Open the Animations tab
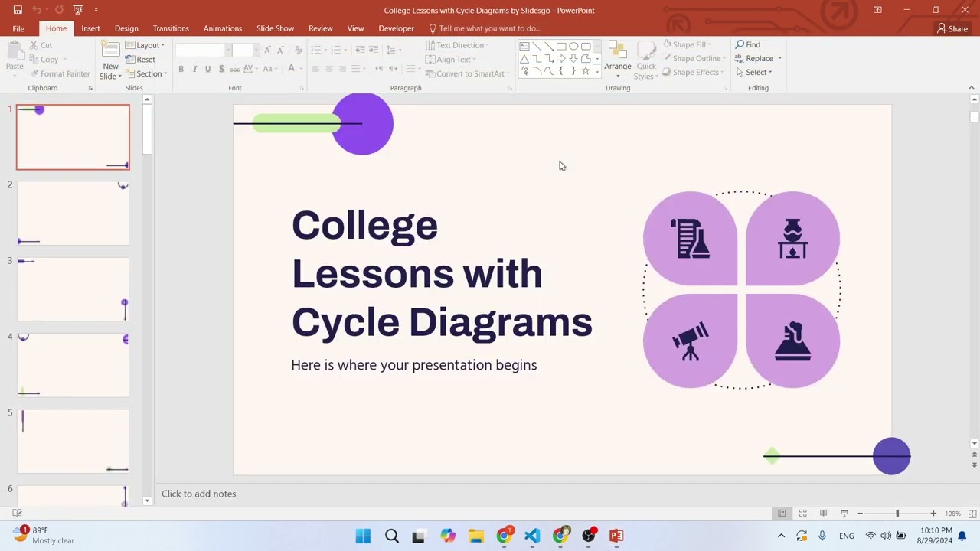Viewport: 980px width, 551px height. pyautogui.click(x=223, y=28)
